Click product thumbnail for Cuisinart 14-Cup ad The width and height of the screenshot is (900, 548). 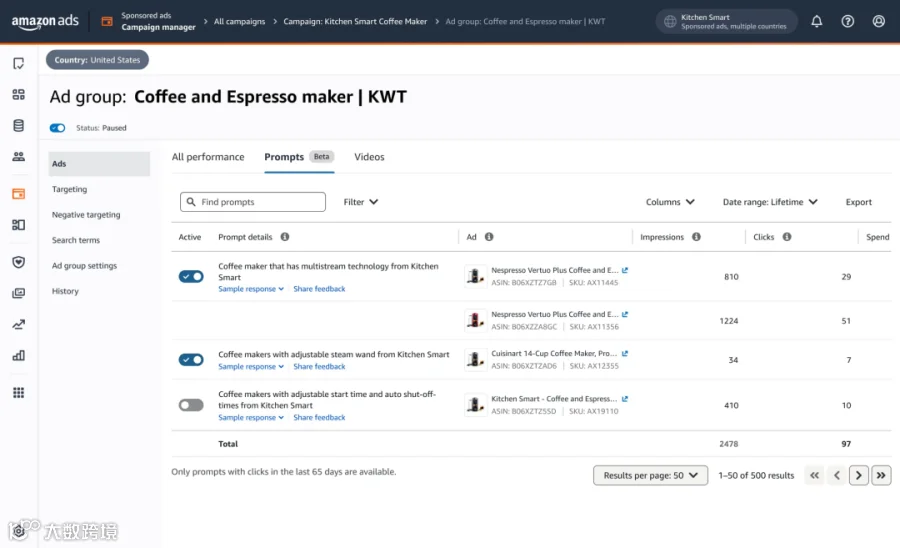pos(475,360)
